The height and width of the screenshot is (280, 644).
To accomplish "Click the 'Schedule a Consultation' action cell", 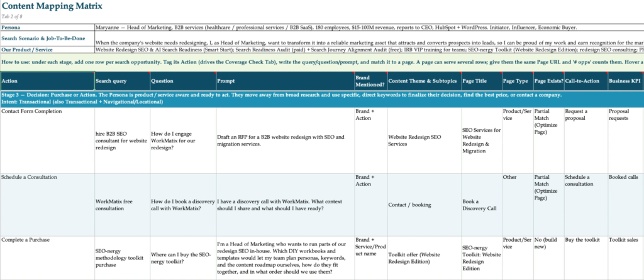I will pos(47,205).
